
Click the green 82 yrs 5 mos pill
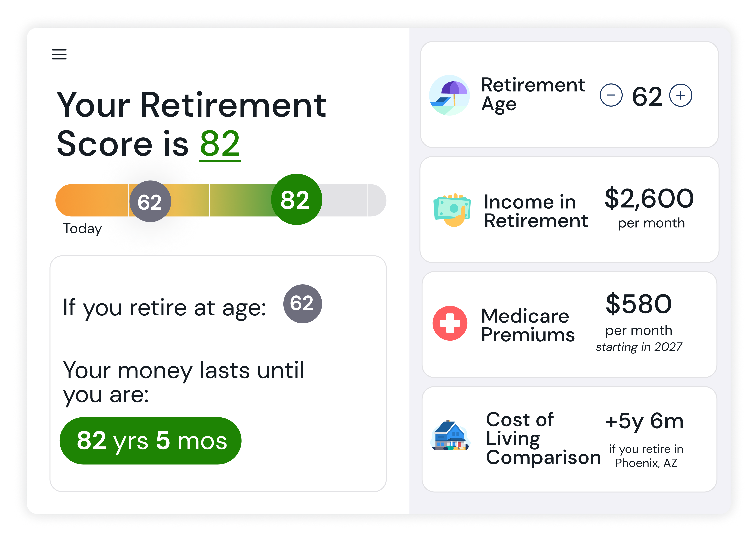click(x=151, y=440)
